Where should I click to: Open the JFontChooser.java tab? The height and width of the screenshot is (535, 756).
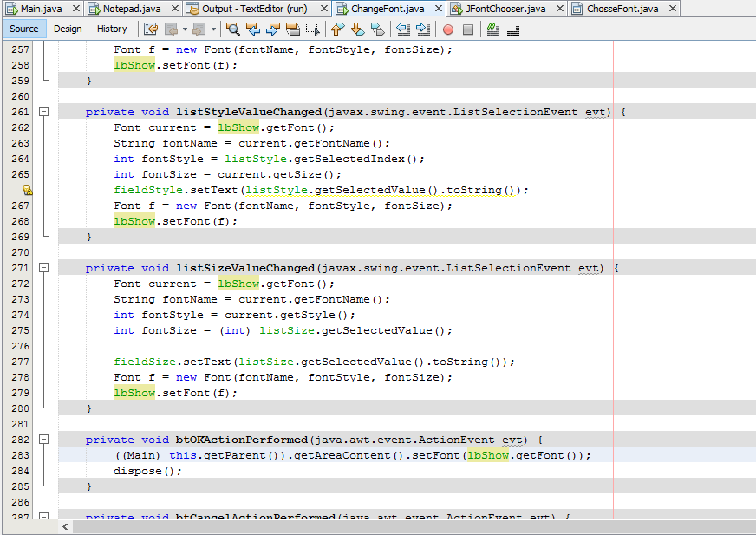(506, 9)
